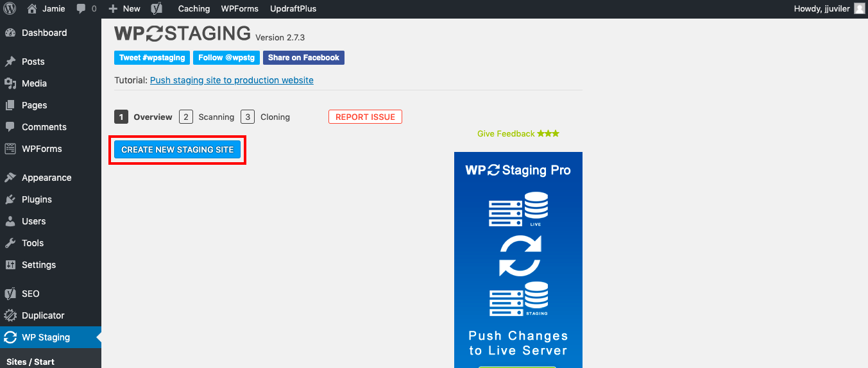
Task: Select step 2 Scanning
Action: [207, 117]
